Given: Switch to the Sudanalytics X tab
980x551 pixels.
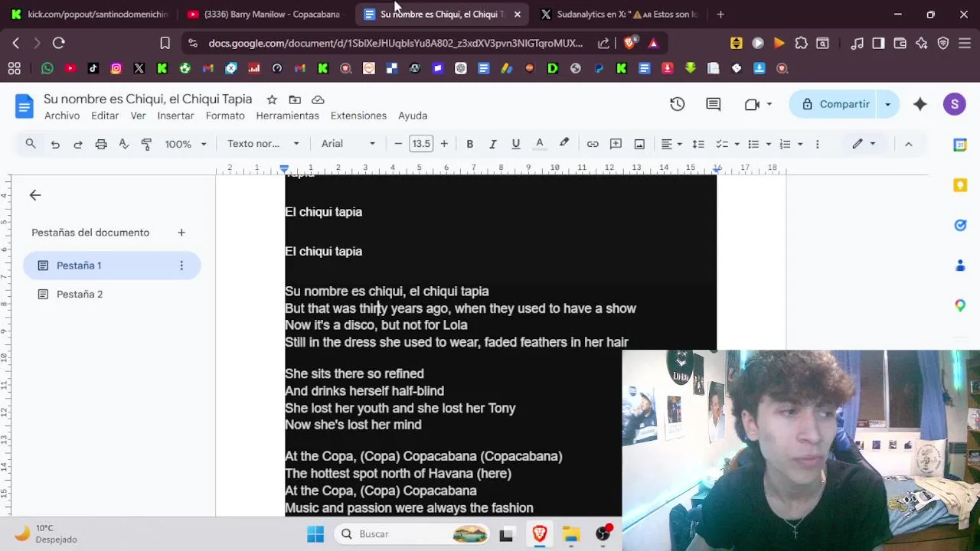Looking at the screenshot, I should 619,14.
